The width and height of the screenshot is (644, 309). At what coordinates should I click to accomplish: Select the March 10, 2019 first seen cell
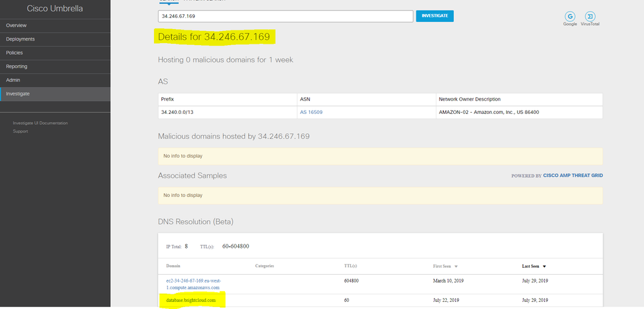point(449,281)
